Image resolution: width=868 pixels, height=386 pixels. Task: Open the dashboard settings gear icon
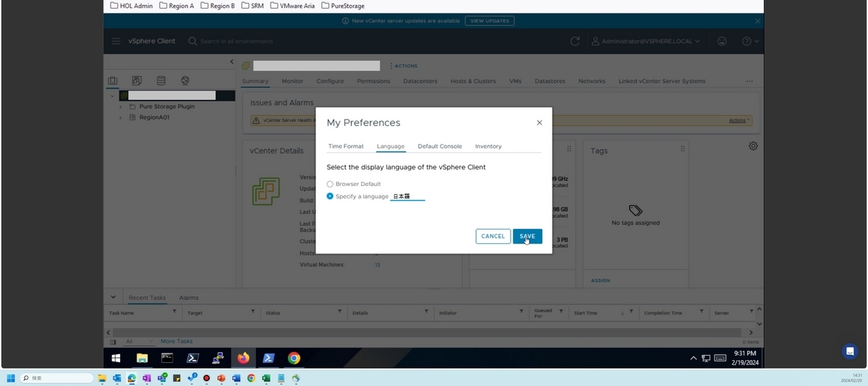pos(753,146)
